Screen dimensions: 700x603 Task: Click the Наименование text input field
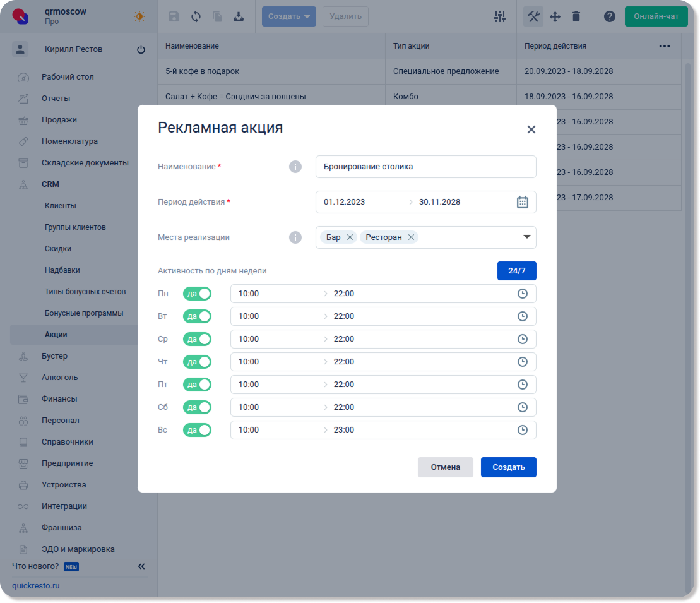click(x=425, y=167)
